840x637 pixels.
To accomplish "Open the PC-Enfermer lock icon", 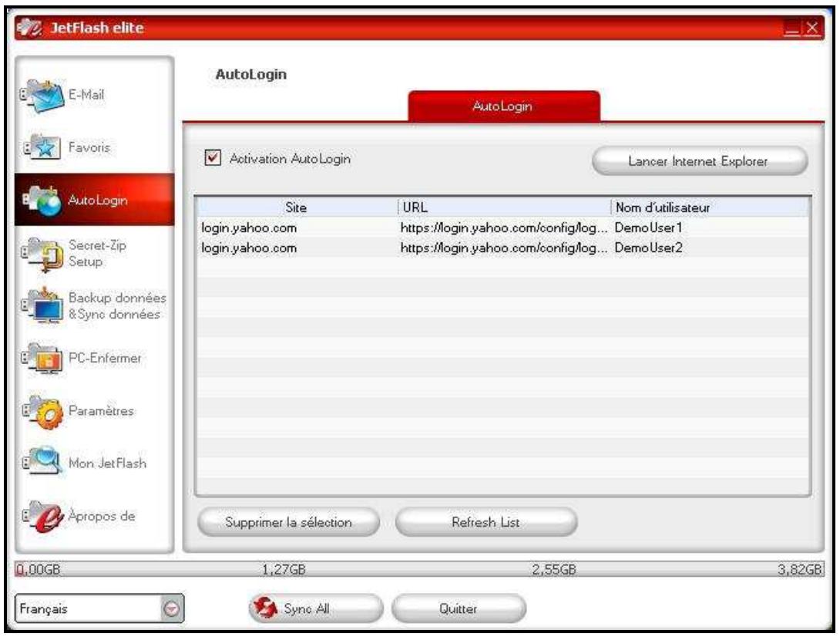I will coord(43,358).
